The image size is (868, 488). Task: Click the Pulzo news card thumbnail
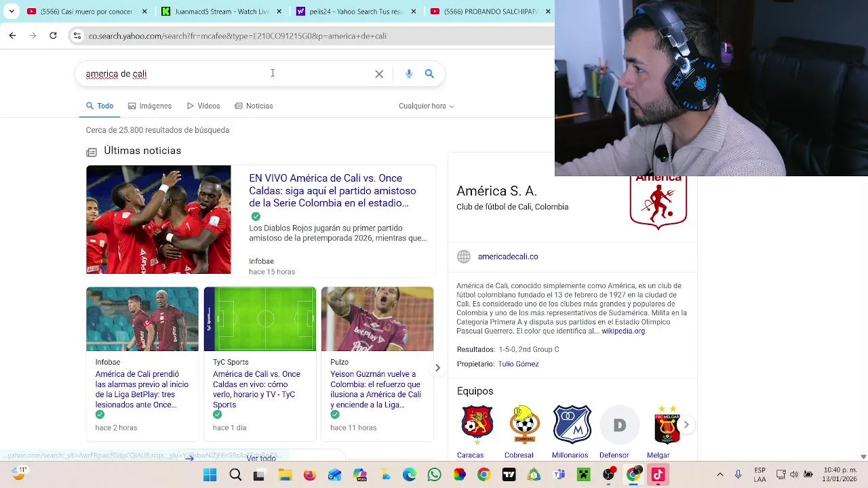377,319
